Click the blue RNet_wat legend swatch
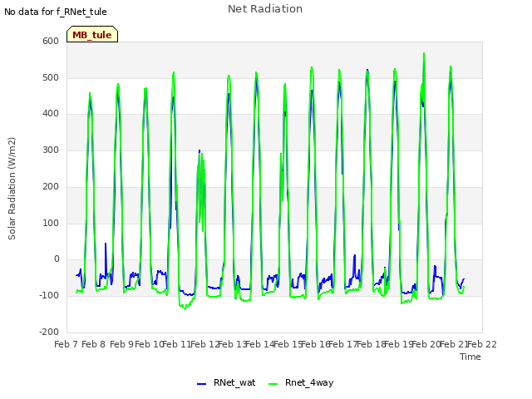 (x=201, y=384)
